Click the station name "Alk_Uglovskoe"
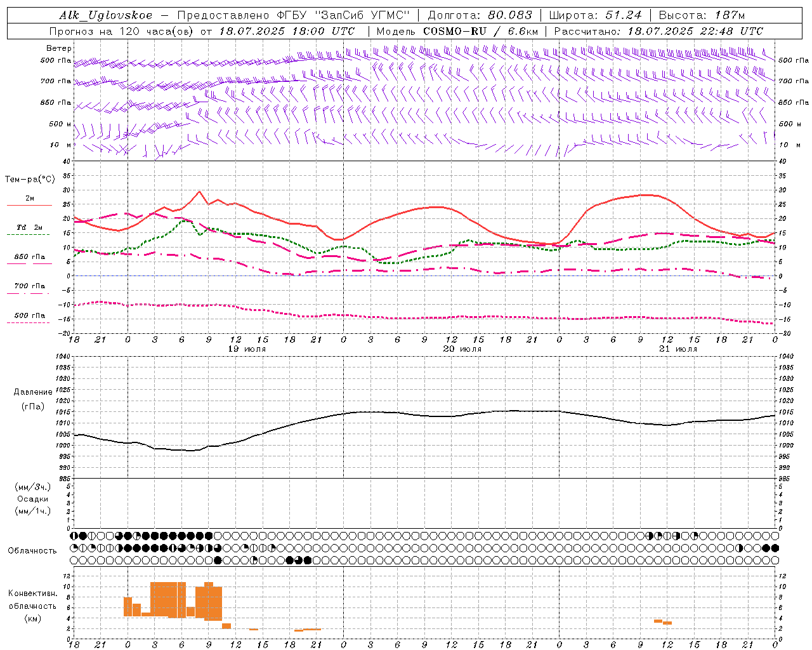The width and height of the screenshot is (812, 650). [x=106, y=15]
